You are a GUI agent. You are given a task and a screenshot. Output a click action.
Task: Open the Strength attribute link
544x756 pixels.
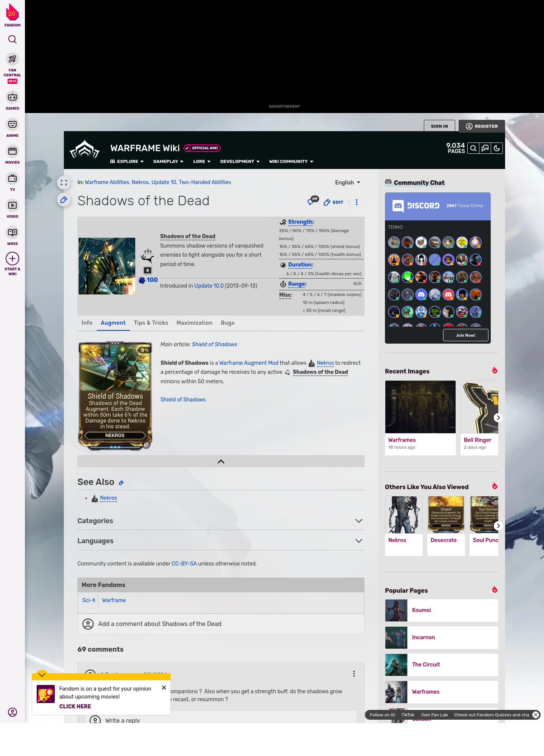click(x=300, y=222)
